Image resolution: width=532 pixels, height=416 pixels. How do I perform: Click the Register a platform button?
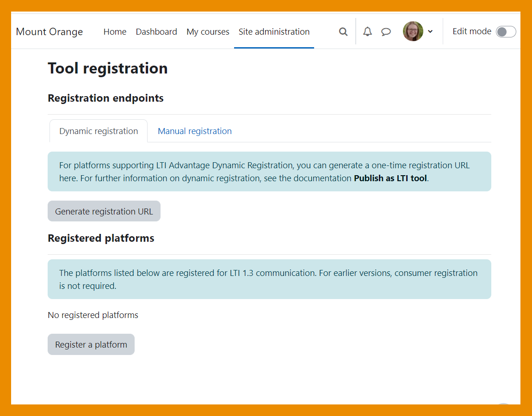coord(91,345)
